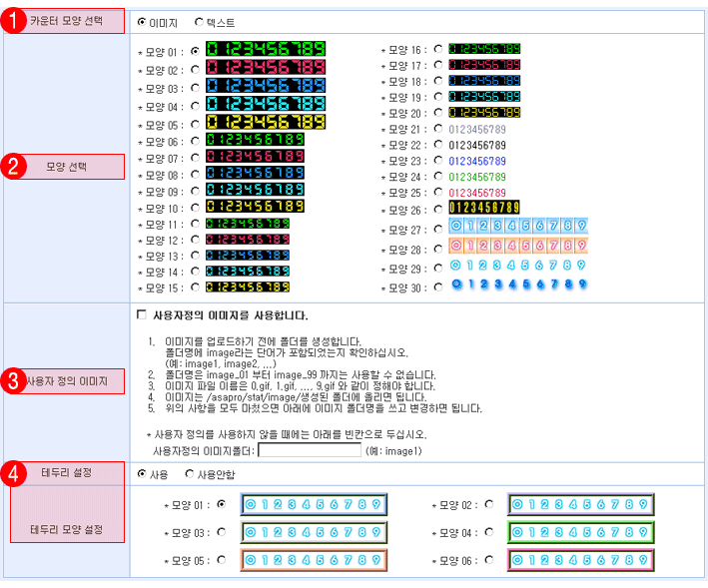
Task: Click the green digit image of 모양 01
Action: click(x=265, y=49)
